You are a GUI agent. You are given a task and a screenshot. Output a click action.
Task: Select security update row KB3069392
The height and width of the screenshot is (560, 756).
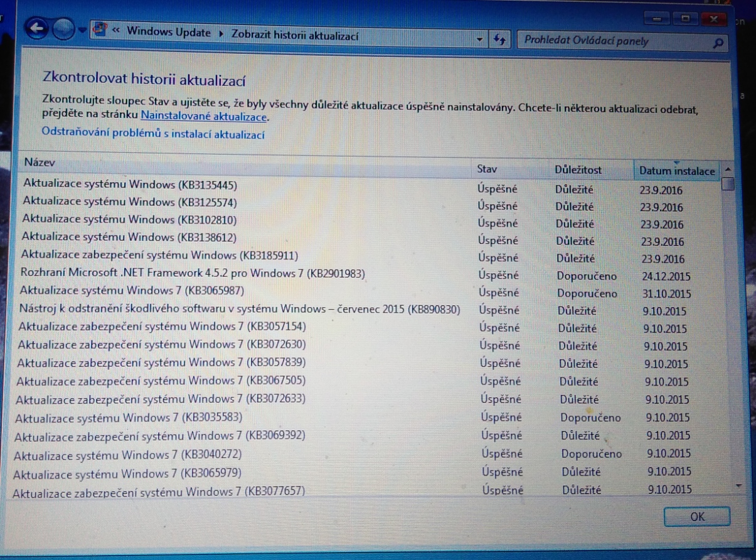click(x=370, y=436)
